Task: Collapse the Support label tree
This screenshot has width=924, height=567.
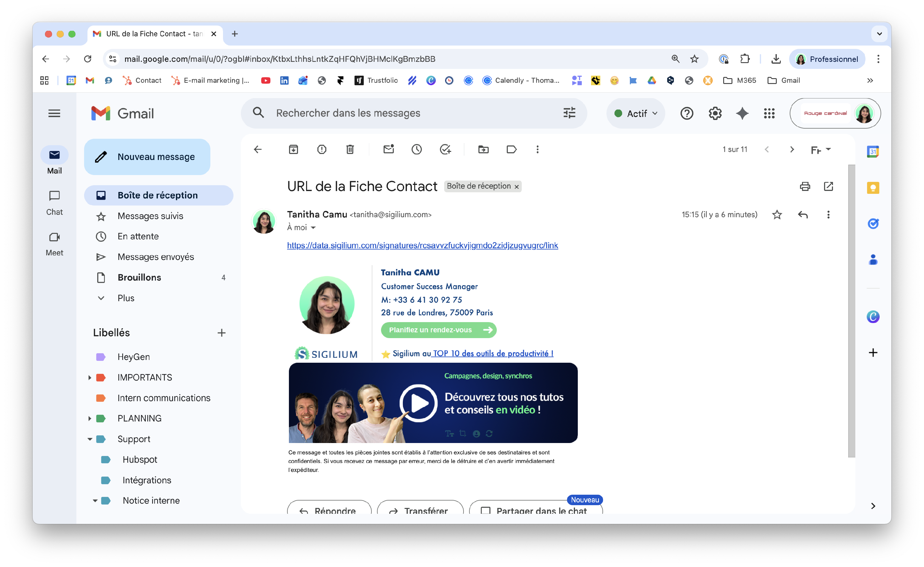Action: click(x=90, y=439)
